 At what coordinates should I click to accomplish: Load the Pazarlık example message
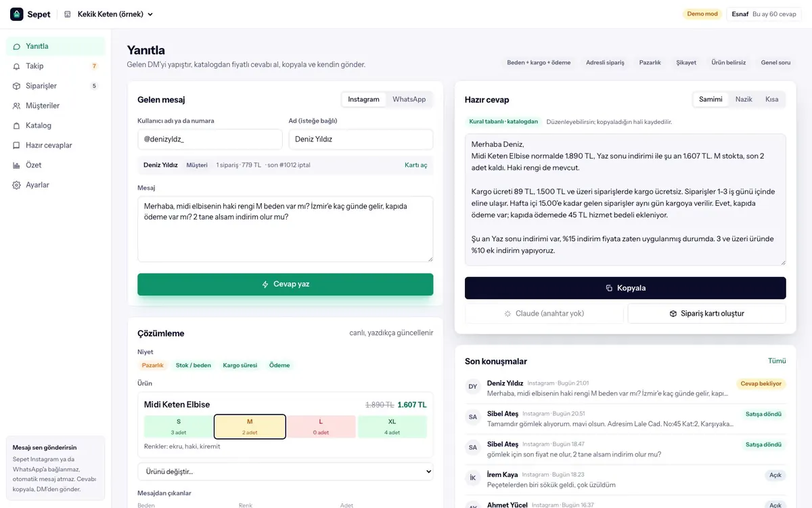pyautogui.click(x=650, y=63)
